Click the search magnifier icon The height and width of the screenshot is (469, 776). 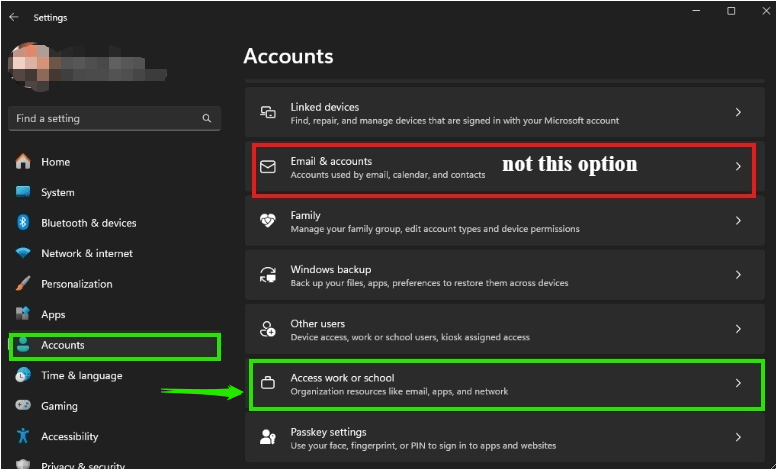coord(206,118)
